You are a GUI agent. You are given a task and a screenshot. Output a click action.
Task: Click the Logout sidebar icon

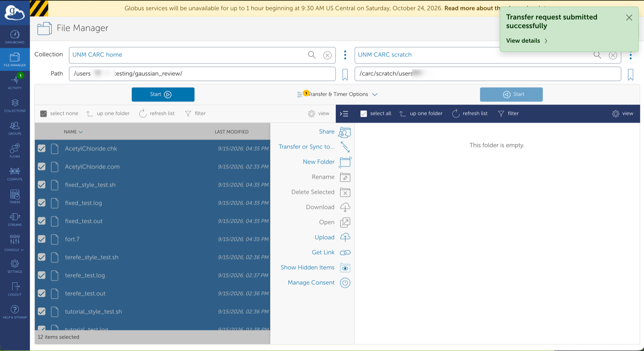(15, 289)
